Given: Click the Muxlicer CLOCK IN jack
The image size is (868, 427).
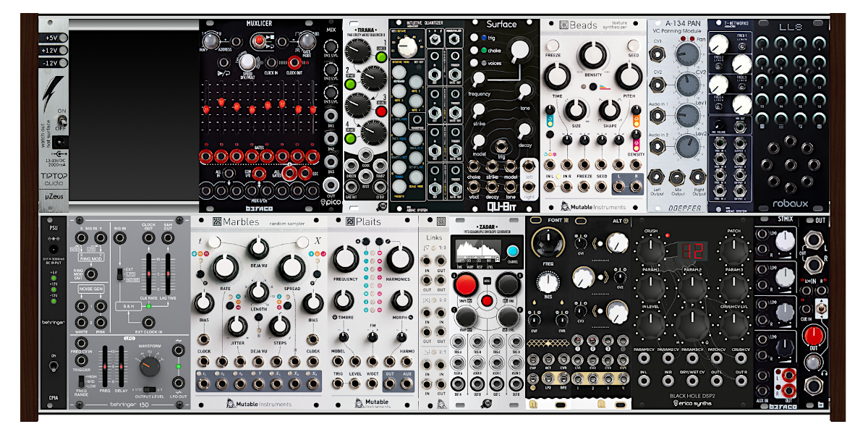Looking at the screenshot, I should click(x=273, y=62).
